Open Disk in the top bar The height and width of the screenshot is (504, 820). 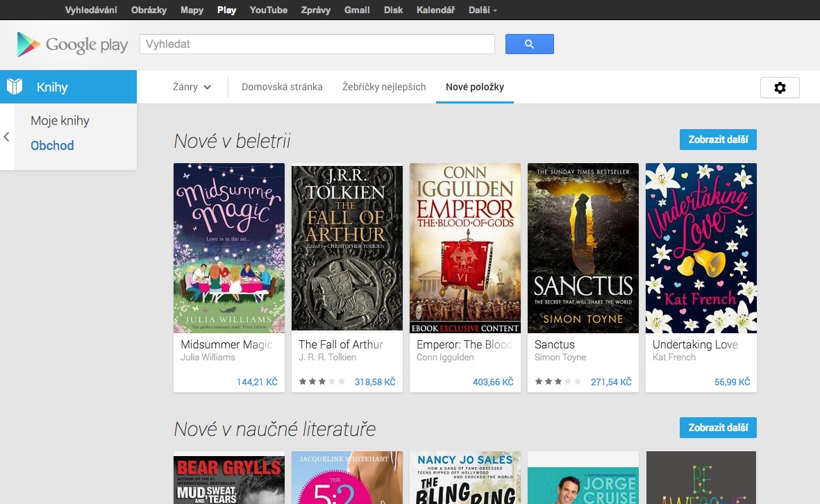393,10
